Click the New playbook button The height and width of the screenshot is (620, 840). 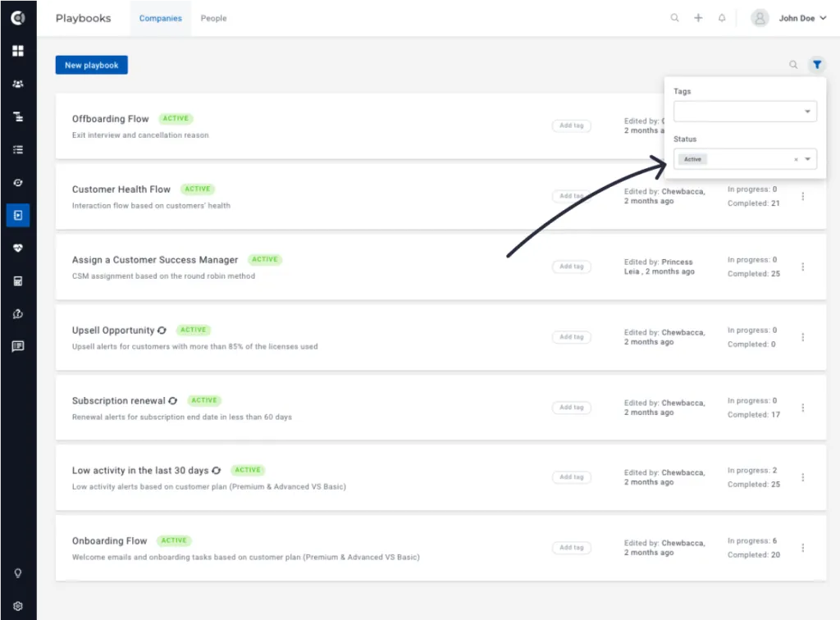click(92, 65)
